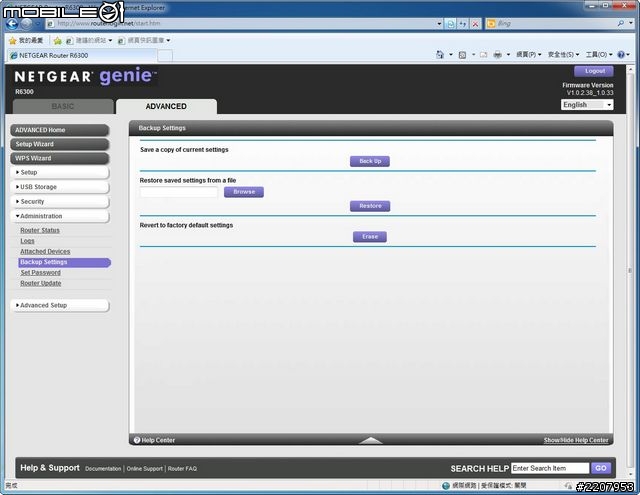The width and height of the screenshot is (640, 495).
Task: Click the Logout button
Action: pos(594,71)
